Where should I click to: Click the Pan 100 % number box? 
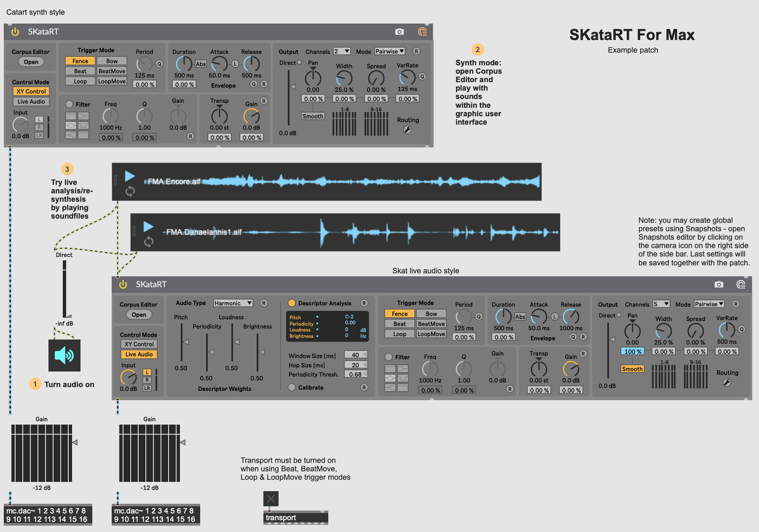point(632,351)
